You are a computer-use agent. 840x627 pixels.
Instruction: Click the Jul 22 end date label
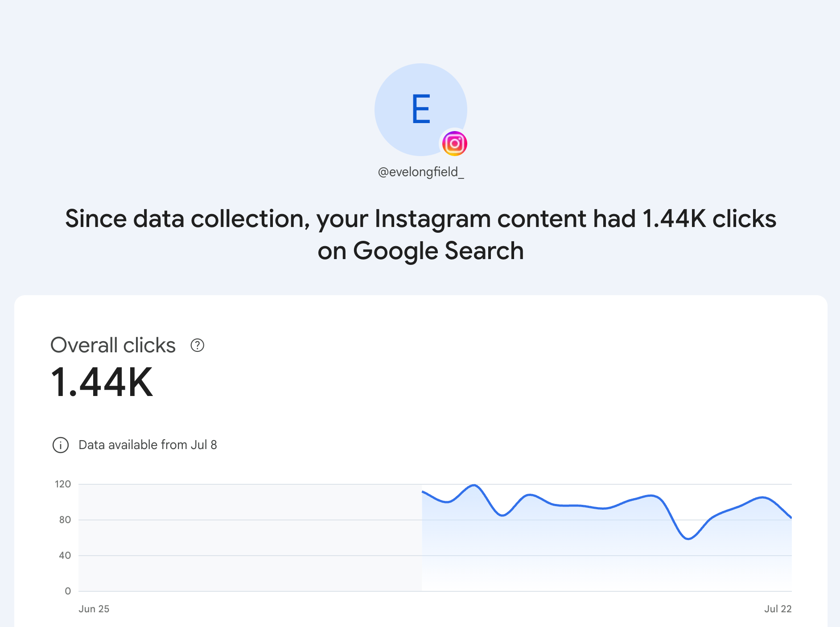(778, 609)
